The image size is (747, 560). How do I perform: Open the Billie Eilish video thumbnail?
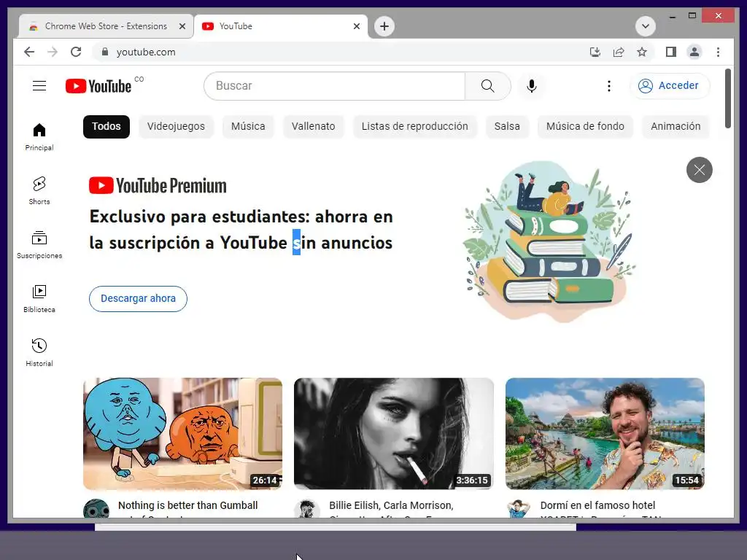pos(394,433)
